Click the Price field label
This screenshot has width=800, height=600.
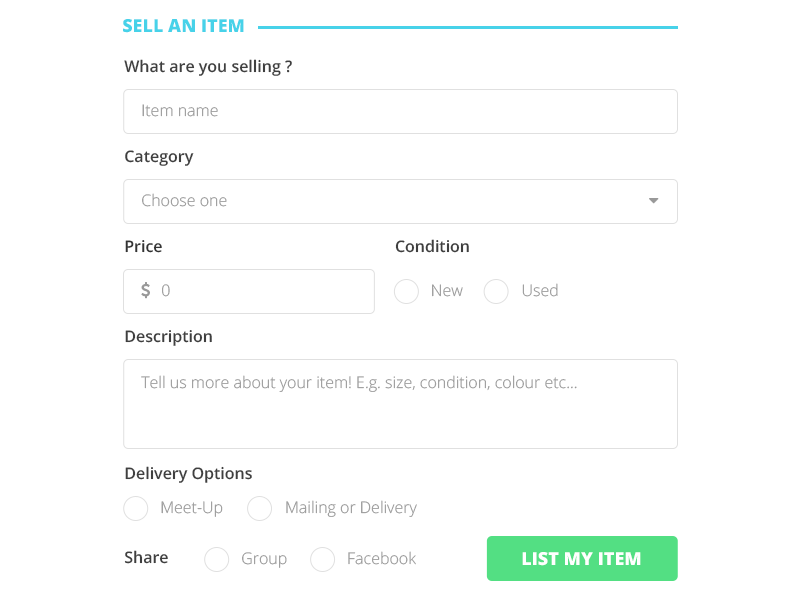[143, 246]
